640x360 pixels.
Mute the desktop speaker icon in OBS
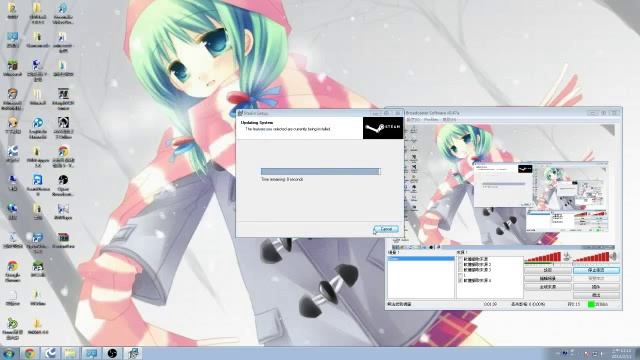pyautogui.click(x=613, y=257)
